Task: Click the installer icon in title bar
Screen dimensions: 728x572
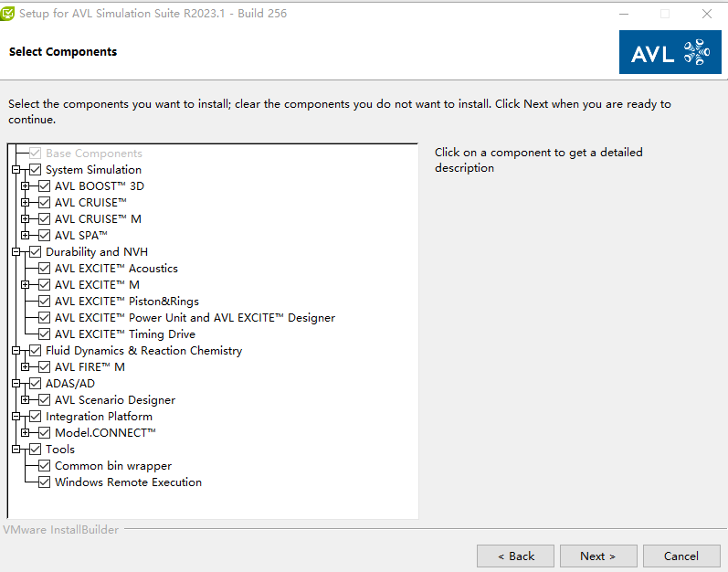Action: click(7, 14)
